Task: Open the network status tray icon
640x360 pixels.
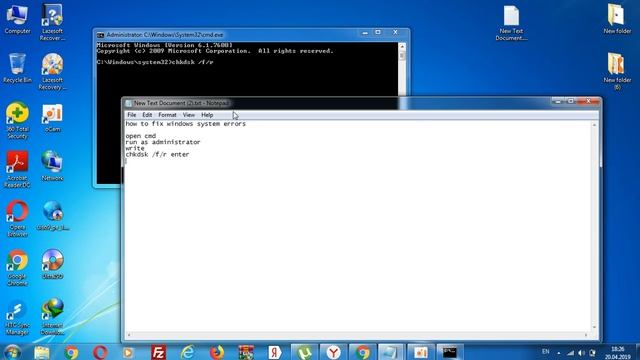Action: click(570, 353)
